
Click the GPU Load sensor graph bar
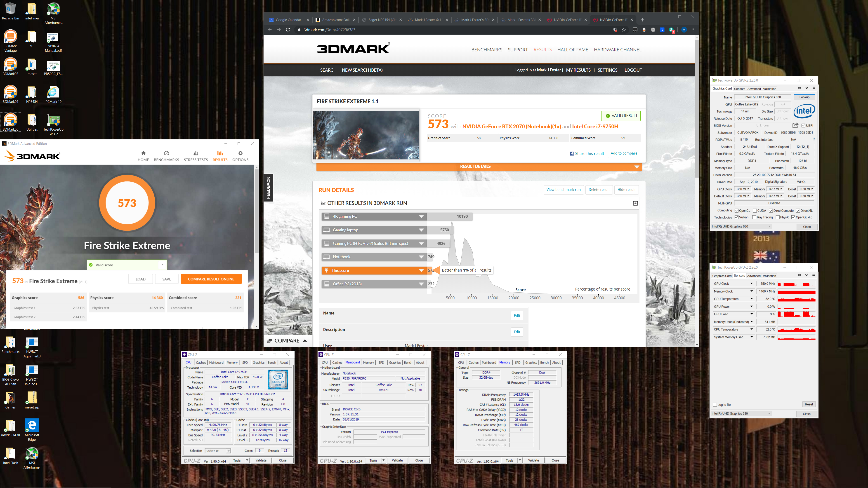796,314
